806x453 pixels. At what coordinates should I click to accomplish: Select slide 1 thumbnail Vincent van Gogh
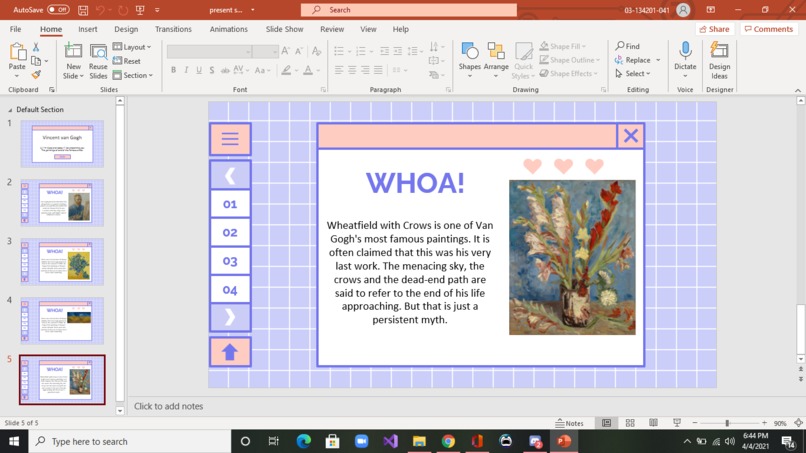tap(62, 144)
